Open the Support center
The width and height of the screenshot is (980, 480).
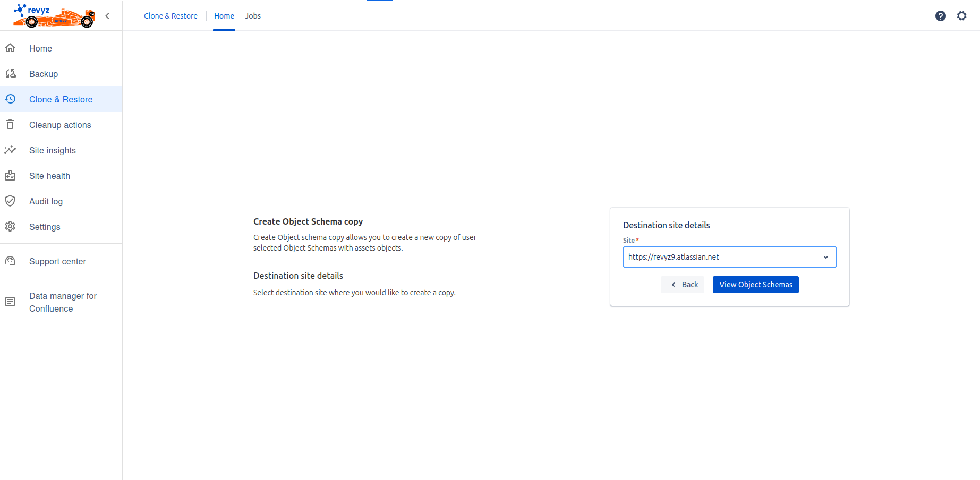tap(57, 261)
